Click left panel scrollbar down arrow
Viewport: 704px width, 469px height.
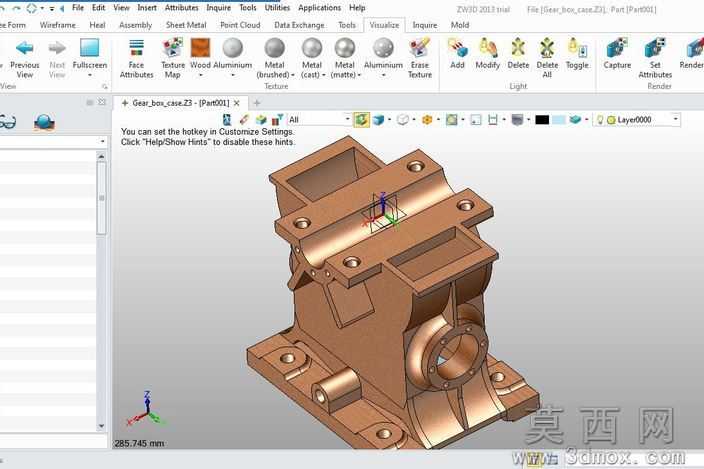click(x=101, y=425)
